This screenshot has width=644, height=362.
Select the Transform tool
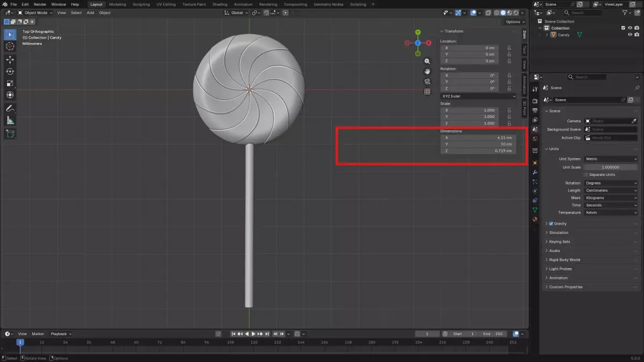10,95
